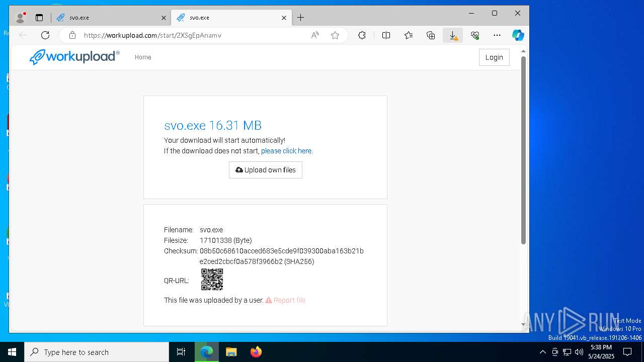Click the Login button
The image size is (644, 362).
(x=494, y=57)
